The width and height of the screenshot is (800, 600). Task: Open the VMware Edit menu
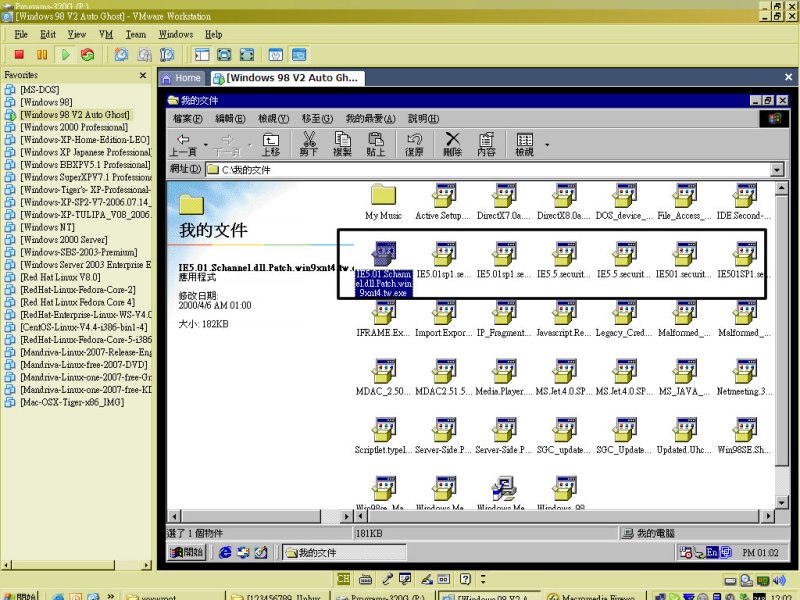coord(48,35)
